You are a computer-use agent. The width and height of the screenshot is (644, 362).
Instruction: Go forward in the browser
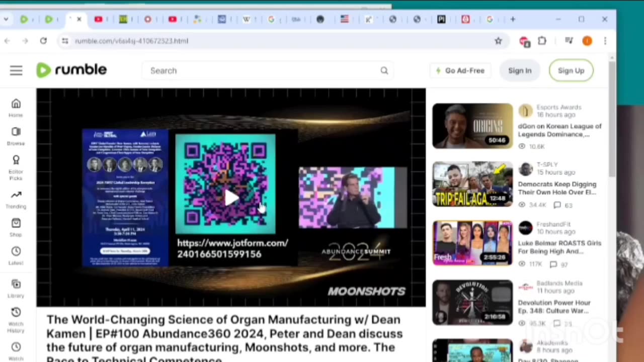pyautogui.click(x=25, y=41)
